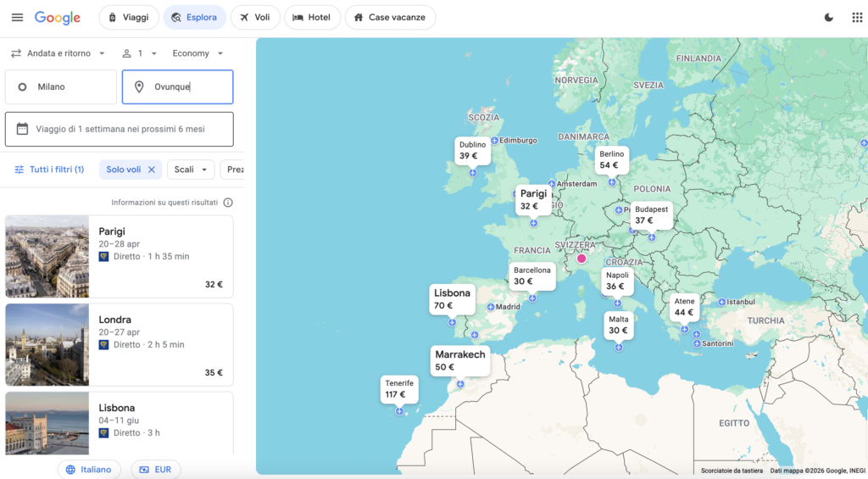Click the Istanbul airport marker on the map
Screen dimensions: 868x479
point(721,302)
